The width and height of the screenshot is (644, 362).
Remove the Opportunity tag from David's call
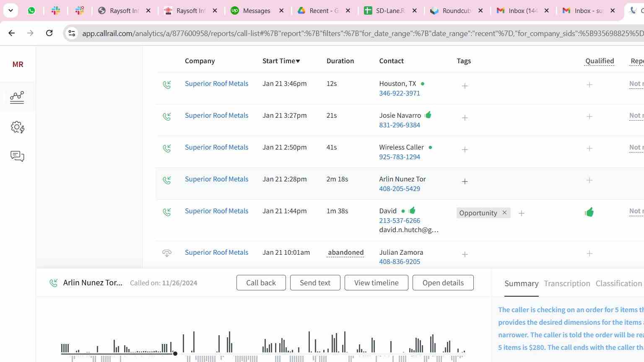[x=504, y=212]
